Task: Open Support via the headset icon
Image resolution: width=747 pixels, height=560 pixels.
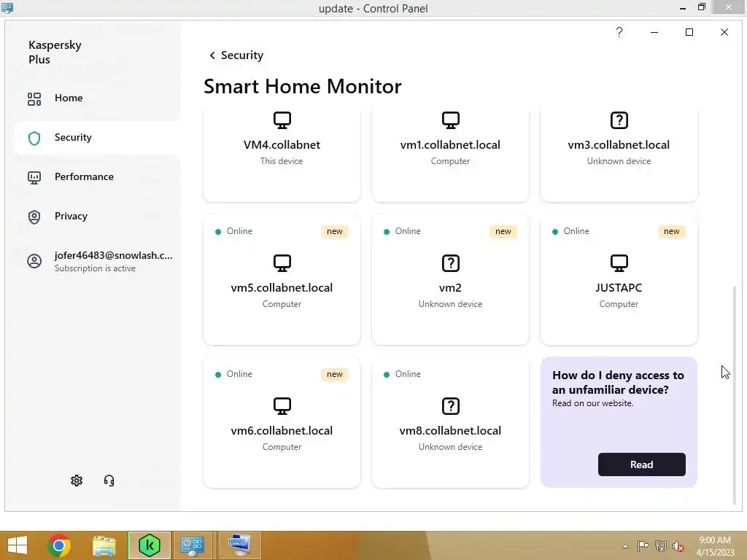Action: [x=109, y=481]
